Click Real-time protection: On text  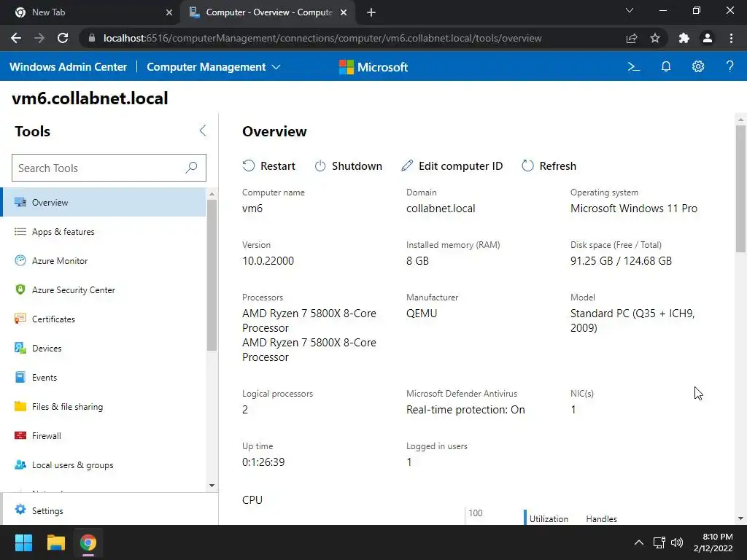(x=465, y=410)
